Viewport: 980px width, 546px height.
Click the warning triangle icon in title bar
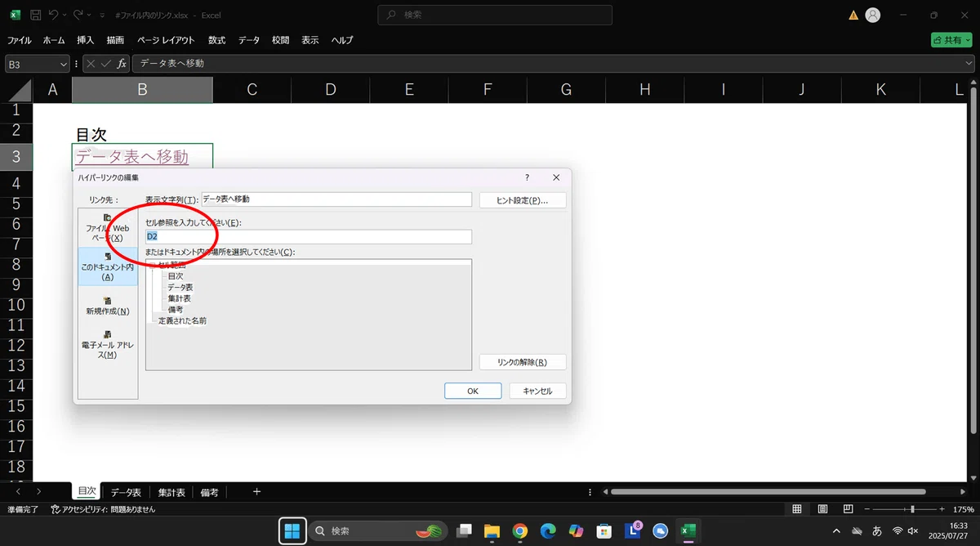853,15
